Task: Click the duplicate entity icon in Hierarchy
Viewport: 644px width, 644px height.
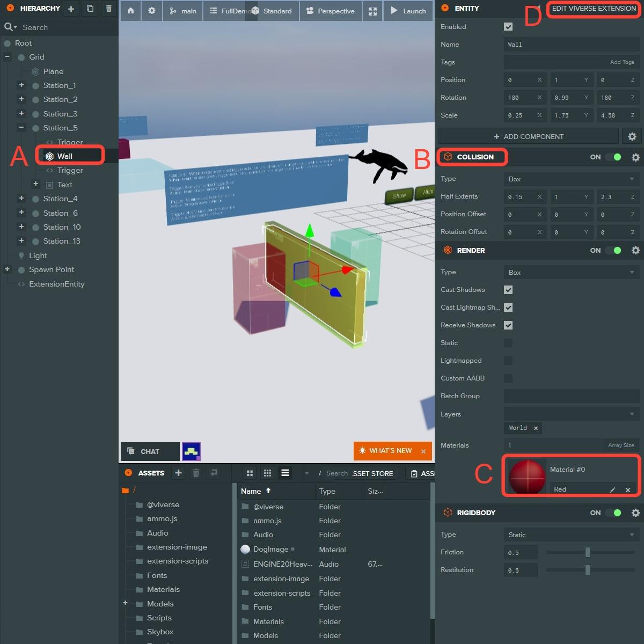Action: [90, 9]
